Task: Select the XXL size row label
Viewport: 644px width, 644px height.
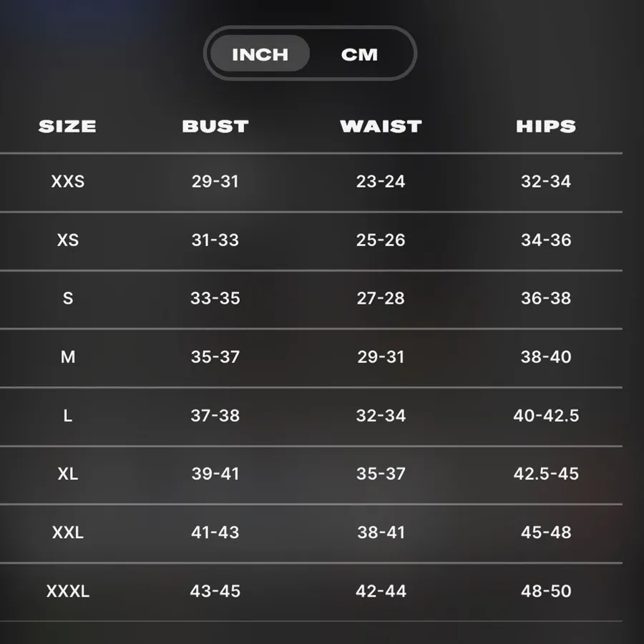Action: pos(68,532)
